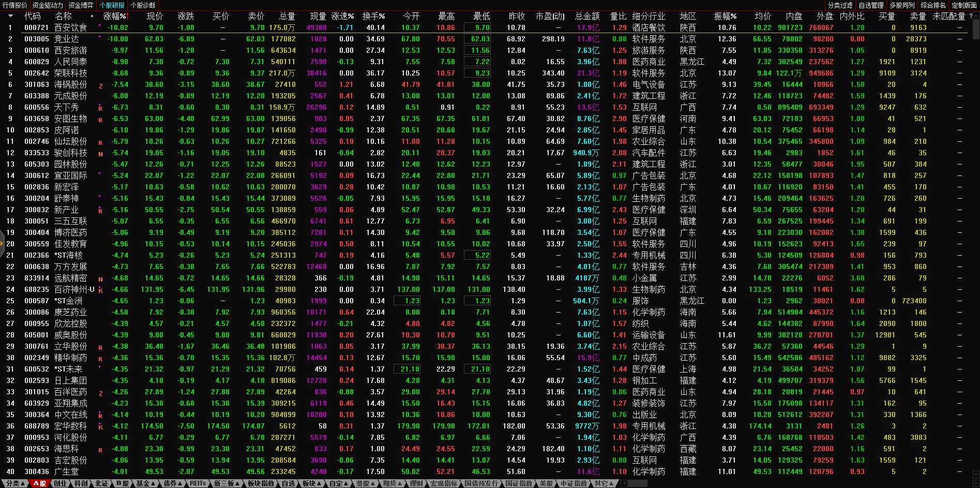980x488 pixels.
Task: Click the 分类过滤 button
Action: (x=840, y=5)
